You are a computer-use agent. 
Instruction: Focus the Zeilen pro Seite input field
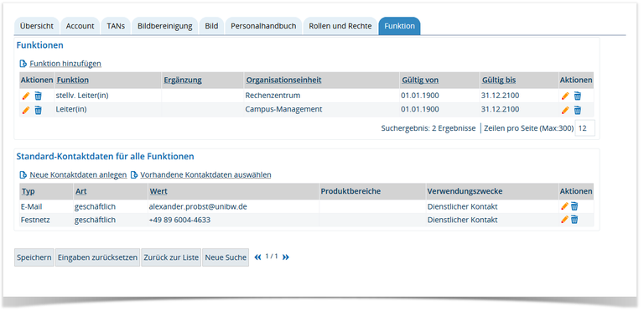tap(584, 128)
